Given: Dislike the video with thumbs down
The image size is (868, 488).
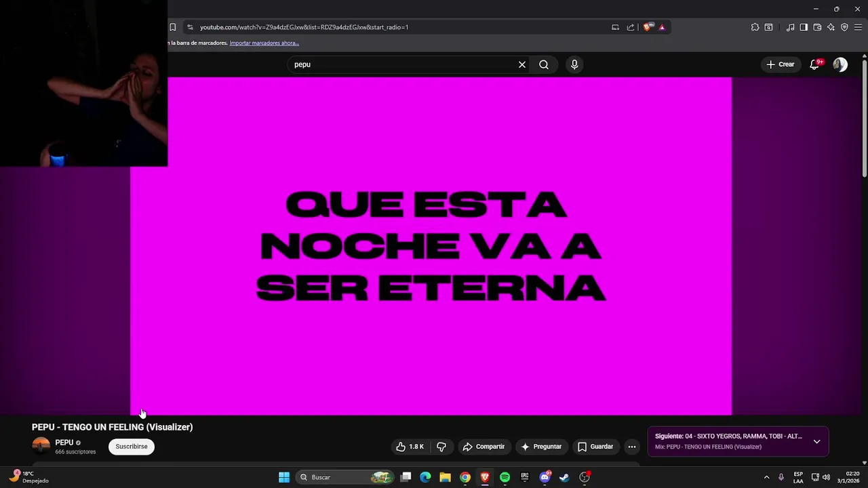Looking at the screenshot, I should 441,447.
